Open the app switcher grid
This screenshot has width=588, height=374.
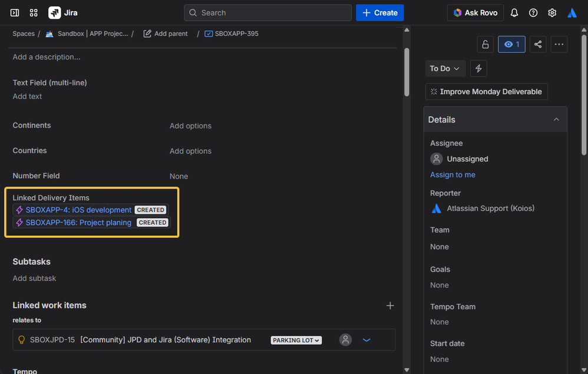34,13
